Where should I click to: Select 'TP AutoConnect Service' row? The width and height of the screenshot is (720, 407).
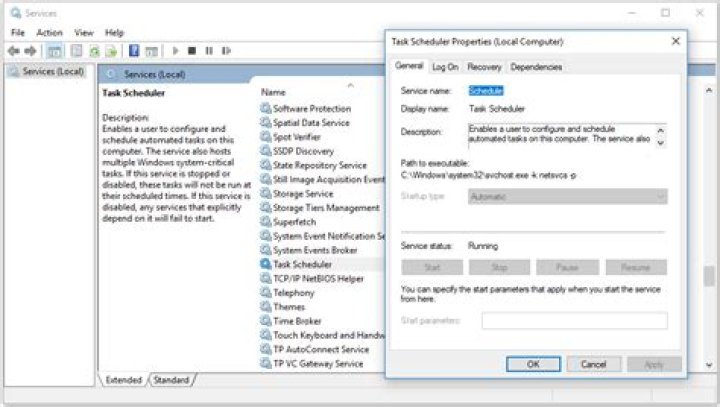pos(322,349)
